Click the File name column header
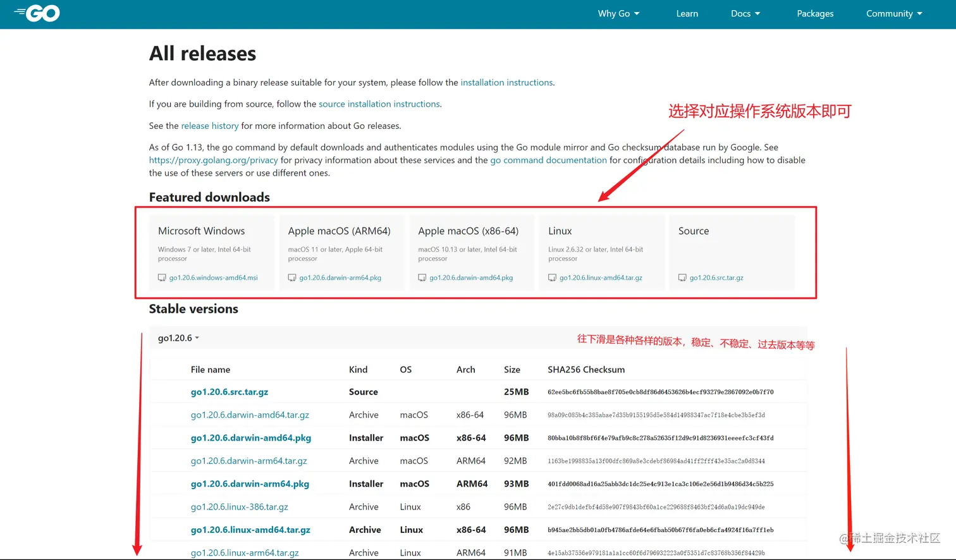This screenshot has width=956, height=560. (211, 369)
